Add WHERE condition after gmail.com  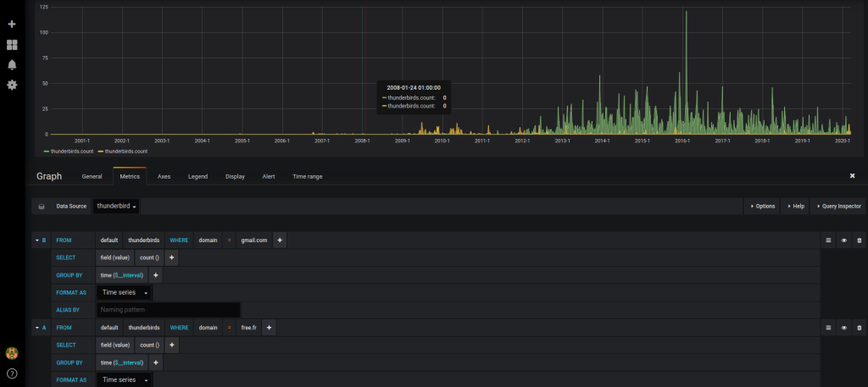point(280,240)
